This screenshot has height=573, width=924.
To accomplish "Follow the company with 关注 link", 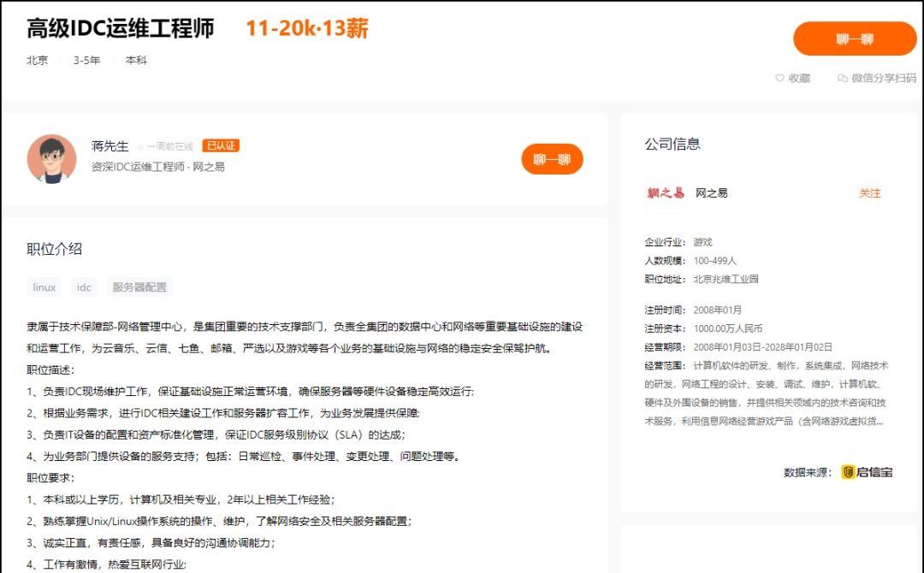I will 871,193.
